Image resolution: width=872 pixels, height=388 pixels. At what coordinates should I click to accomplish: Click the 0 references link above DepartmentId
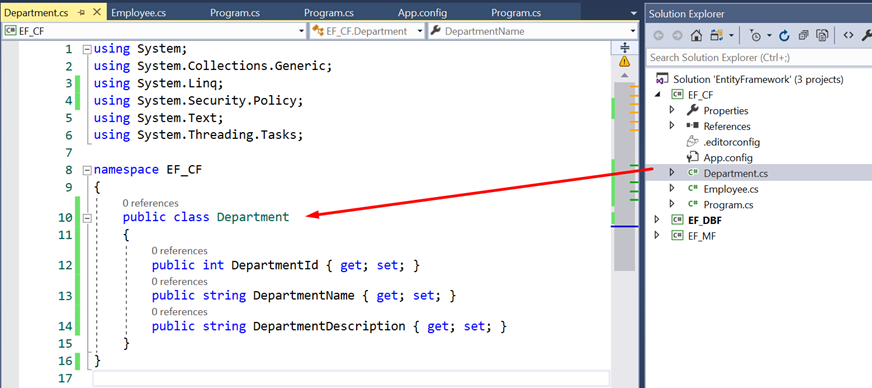pos(180,251)
